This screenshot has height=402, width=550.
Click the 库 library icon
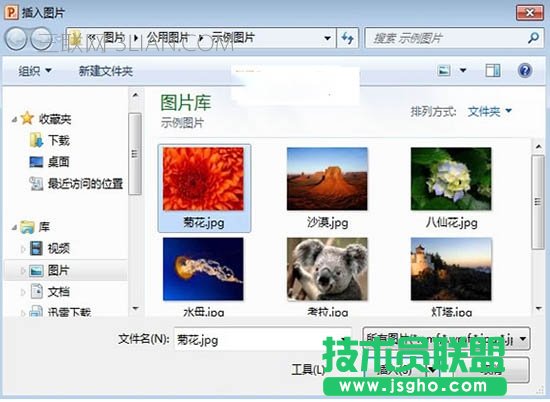(27, 227)
